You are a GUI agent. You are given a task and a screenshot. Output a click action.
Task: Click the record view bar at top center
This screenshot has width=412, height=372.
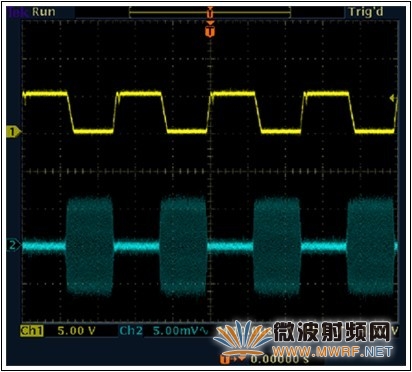point(210,12)
